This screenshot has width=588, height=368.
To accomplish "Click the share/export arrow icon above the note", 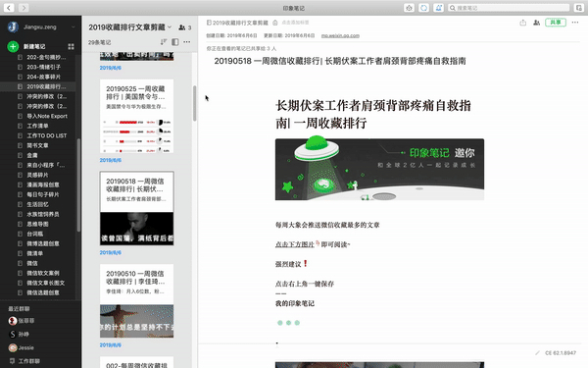I will tap(522, 23).
